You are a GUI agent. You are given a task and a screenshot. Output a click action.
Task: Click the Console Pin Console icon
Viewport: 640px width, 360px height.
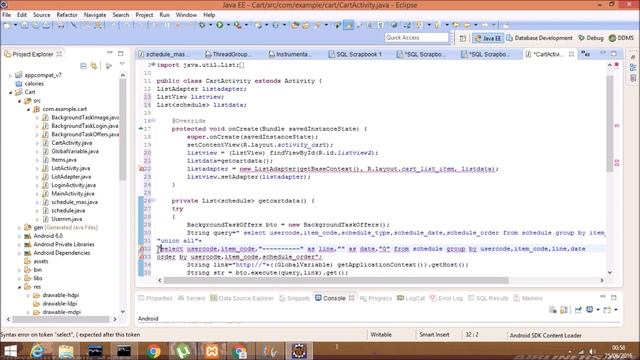(x=578, y=310)
